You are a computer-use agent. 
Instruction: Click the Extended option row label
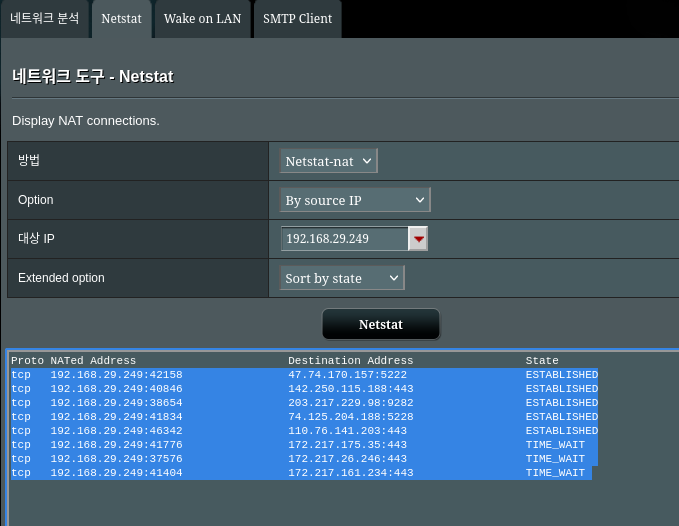(61, 278)
